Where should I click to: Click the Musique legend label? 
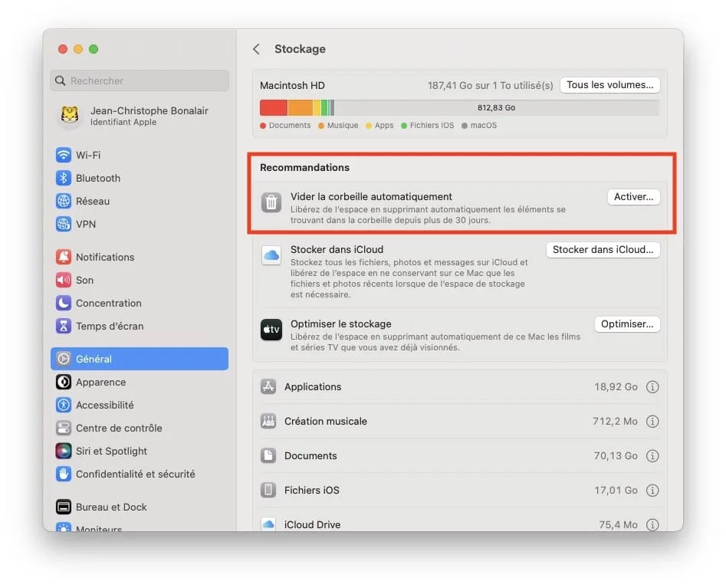point(343,126)
